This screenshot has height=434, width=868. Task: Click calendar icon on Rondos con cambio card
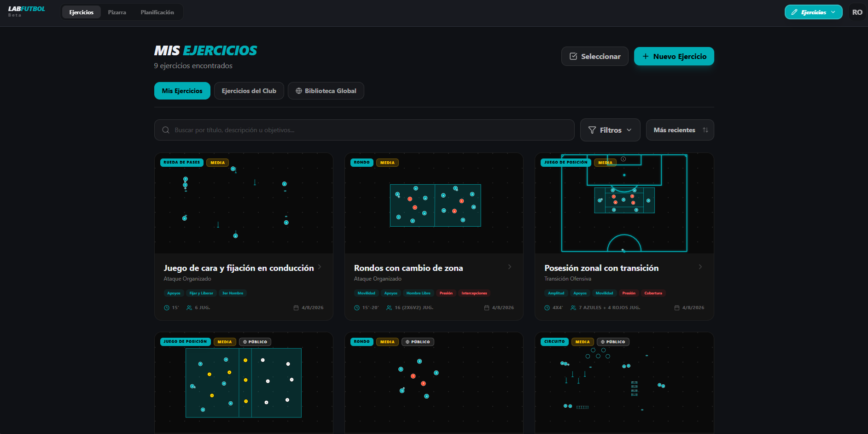(x=487, y=308)
